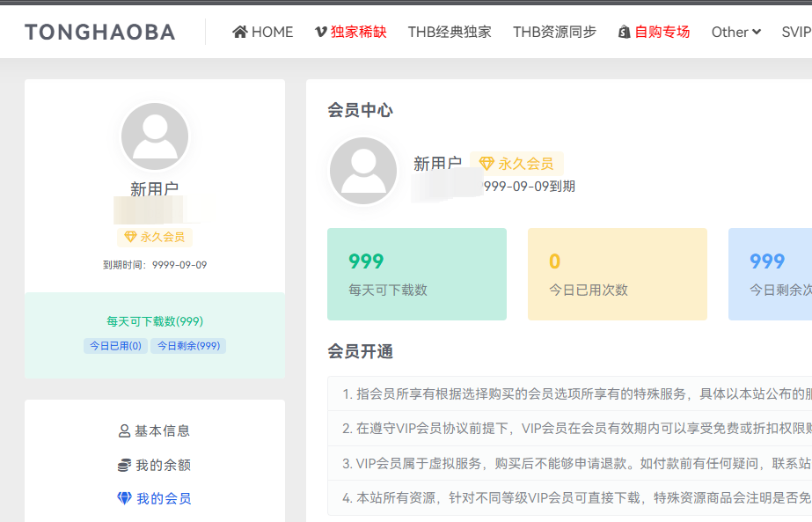Click the 今日剩余(999) tag
Viewport: 812px width, 522px height.
[188, 346]
